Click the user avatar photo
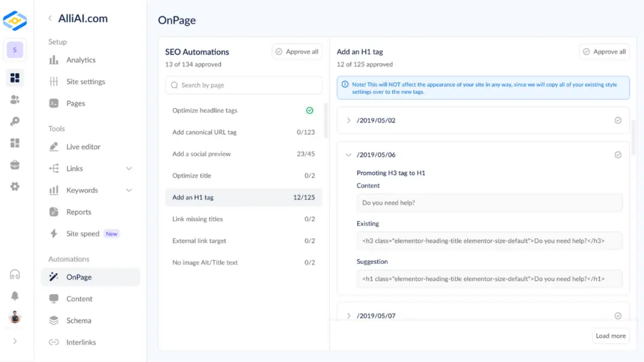 [x=15, y=317]
